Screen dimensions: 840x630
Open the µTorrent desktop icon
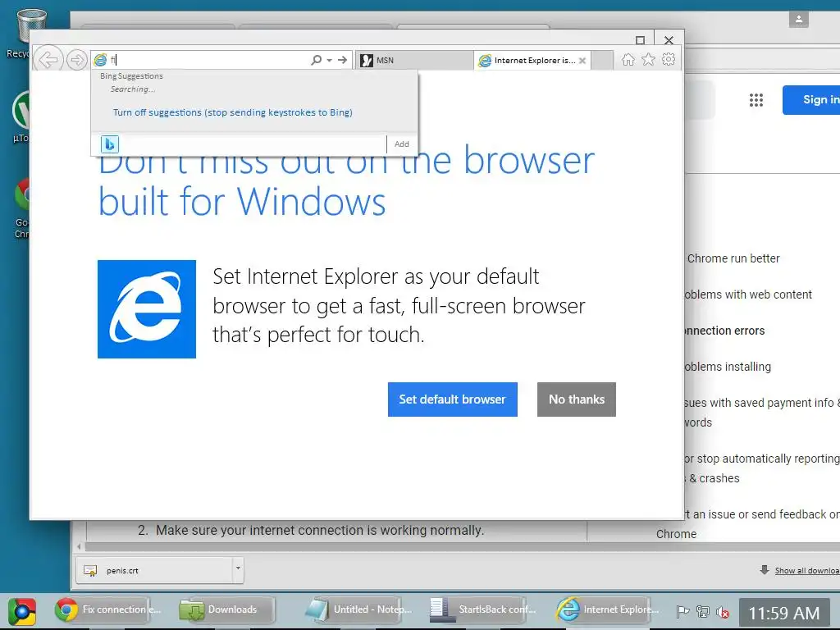click(x=21, y=116)
